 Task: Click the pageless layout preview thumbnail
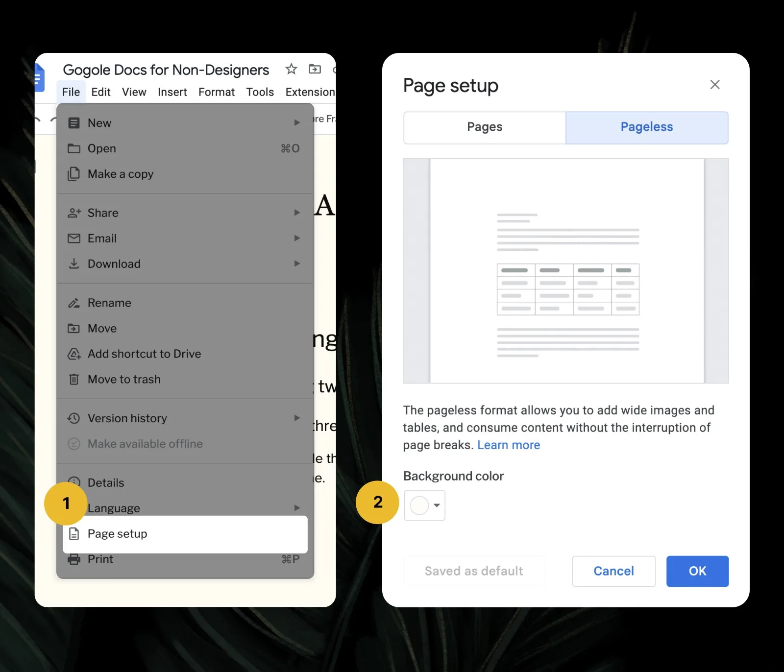click(565, 271)
